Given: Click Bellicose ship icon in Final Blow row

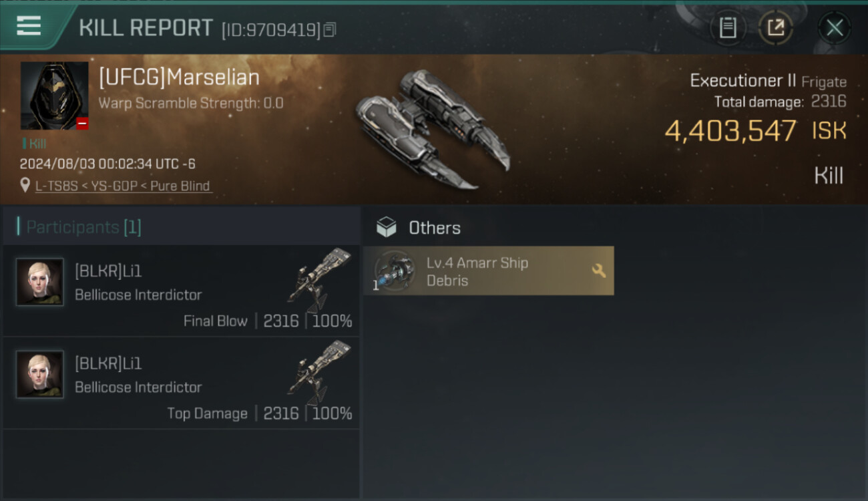Looking at the screenshot, I should coord(320,279).
